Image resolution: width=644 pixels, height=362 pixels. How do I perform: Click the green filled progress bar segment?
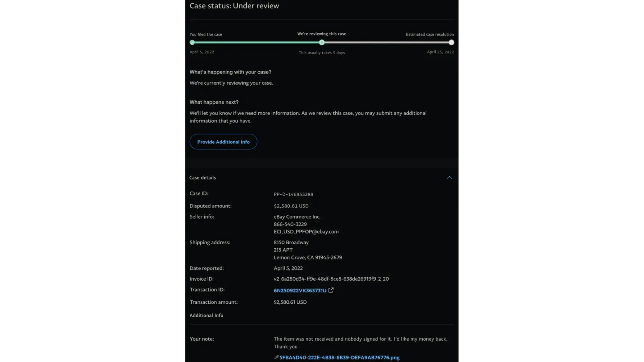click(x=257, y=42)
